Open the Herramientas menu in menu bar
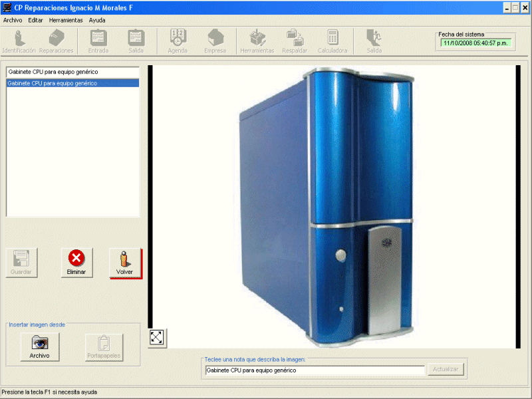 coord(66,21)
